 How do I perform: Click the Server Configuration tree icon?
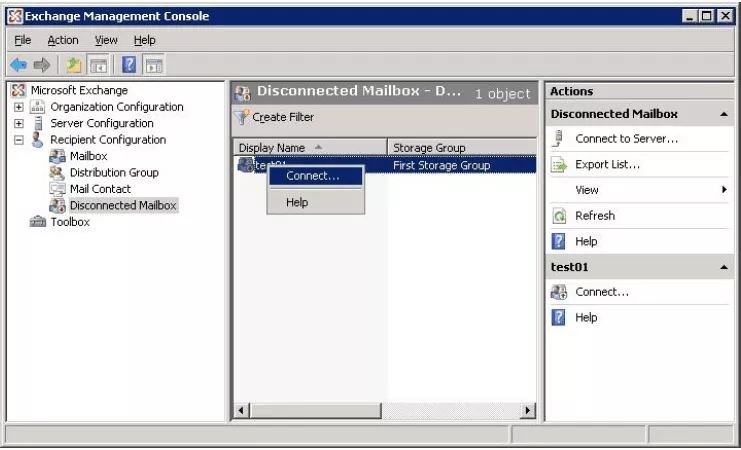click(38, 123)
